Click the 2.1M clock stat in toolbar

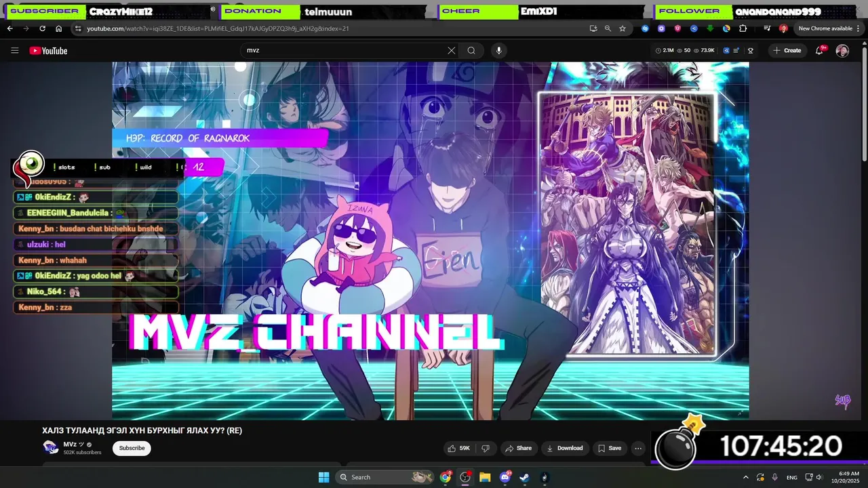[x=665, y=50]
